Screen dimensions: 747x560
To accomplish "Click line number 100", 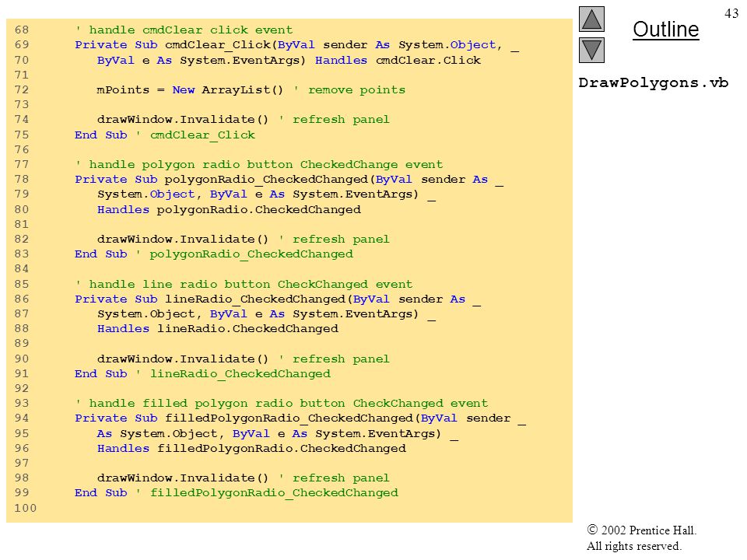I will click(25, 508).
